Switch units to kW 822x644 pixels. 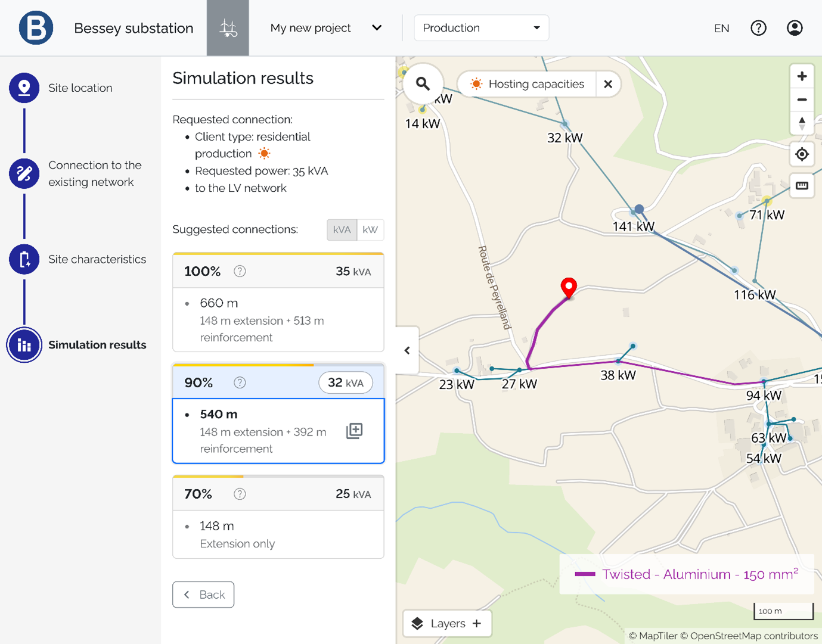pos(370,230)
